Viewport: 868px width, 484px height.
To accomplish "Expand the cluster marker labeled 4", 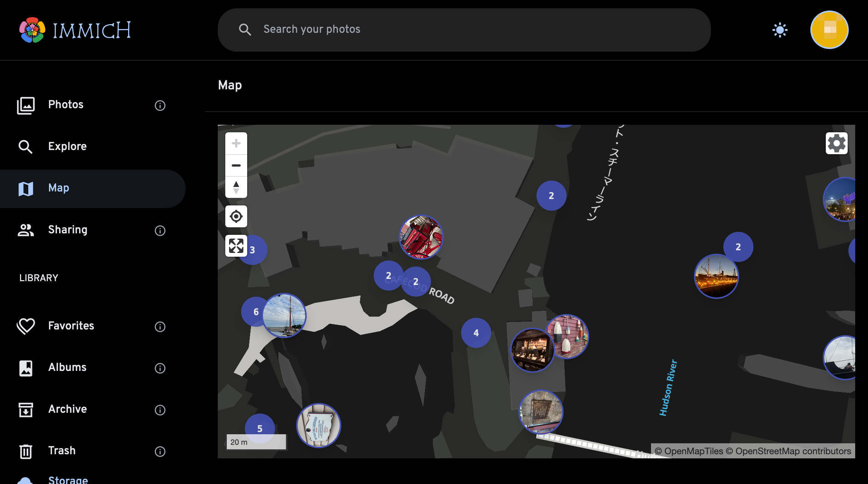I will coord(476,333).
